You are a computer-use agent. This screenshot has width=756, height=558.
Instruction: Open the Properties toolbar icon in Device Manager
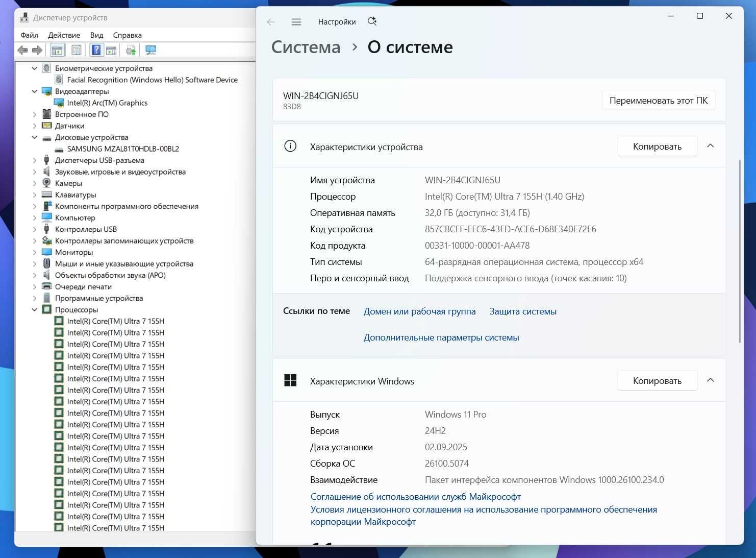pyautogui.click(x=77, y=50)
